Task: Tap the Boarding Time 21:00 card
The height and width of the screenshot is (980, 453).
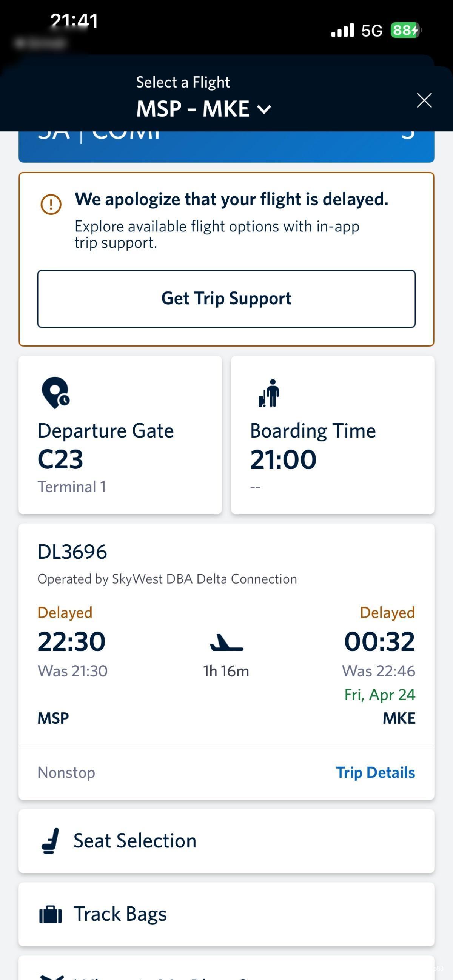Action: tap(333, 435)
